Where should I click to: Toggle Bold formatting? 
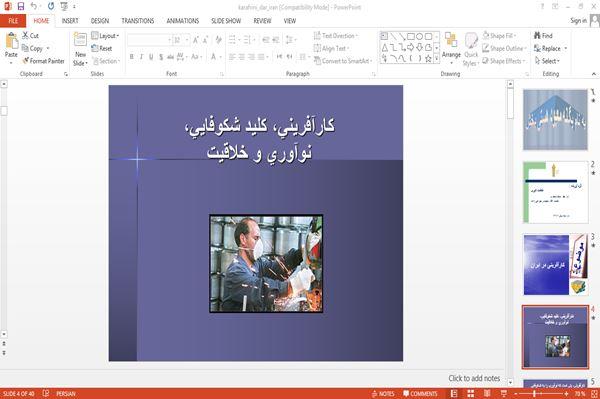click(132, 57)
